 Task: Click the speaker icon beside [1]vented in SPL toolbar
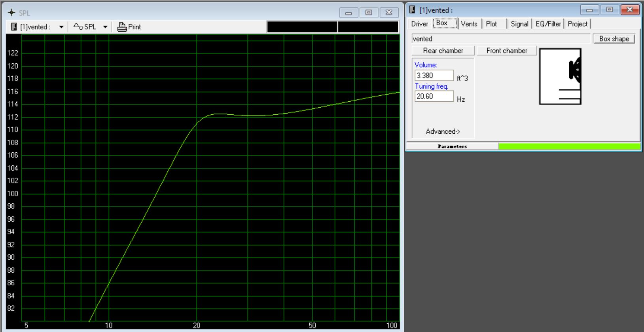tap(14, 27)
